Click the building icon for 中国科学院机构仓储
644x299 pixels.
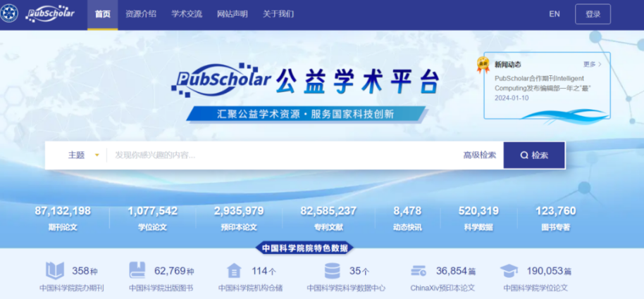point(234,271)
